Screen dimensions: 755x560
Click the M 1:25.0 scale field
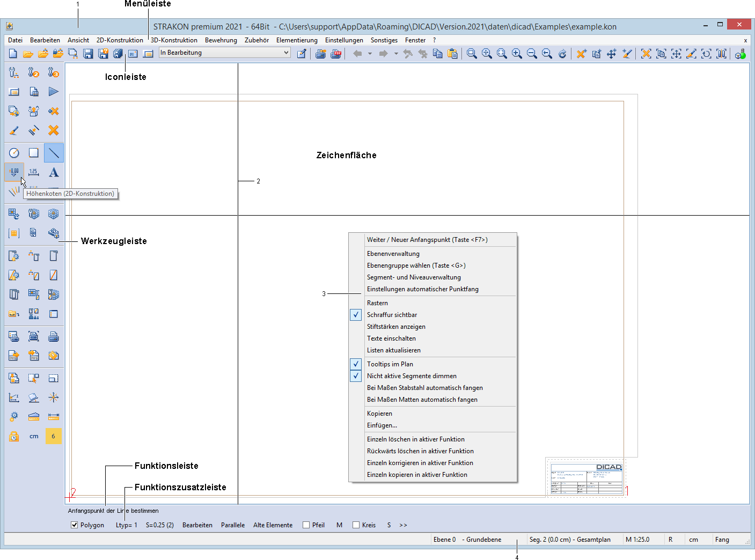(x=643, y=540)
